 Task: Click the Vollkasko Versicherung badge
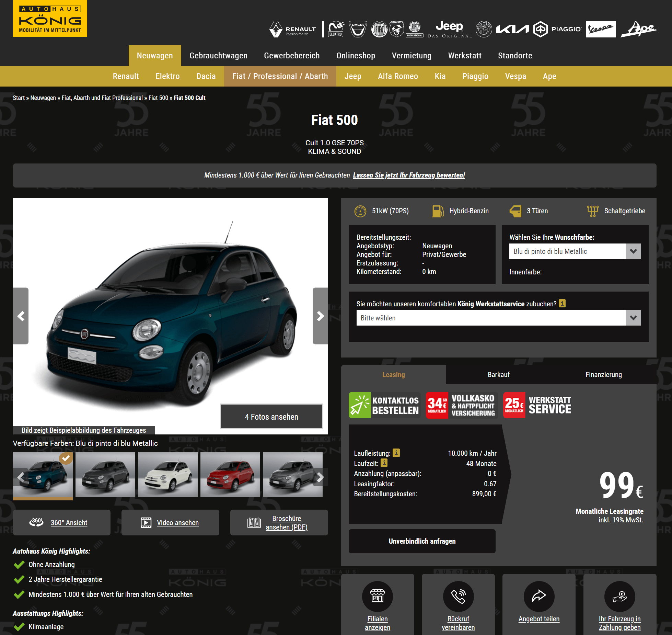(462, 405)
